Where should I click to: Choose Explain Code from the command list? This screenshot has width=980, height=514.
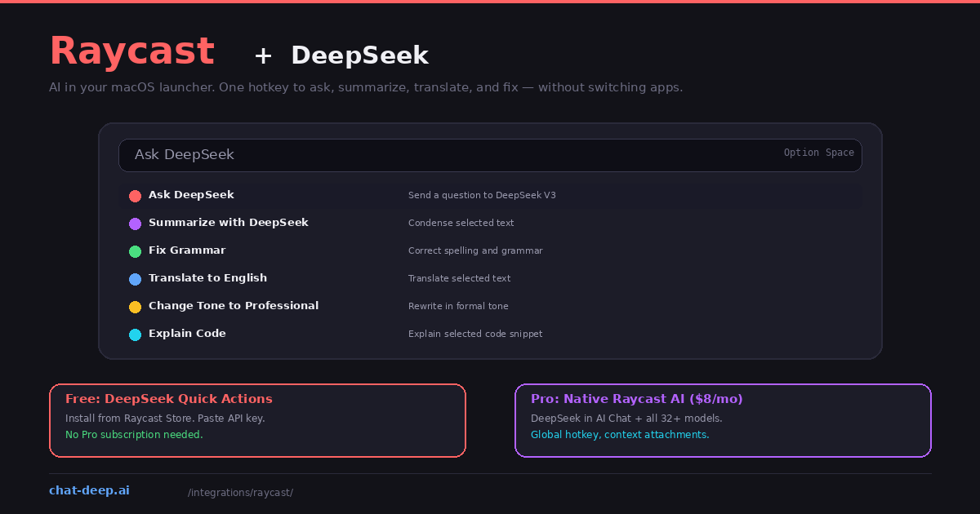187,333
